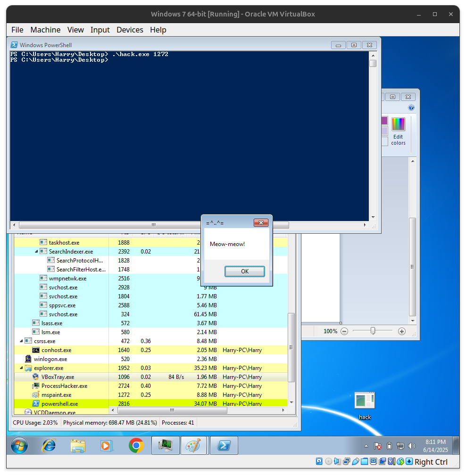
Task: Select the taskhost.exe process row
Action: (150, 243)
